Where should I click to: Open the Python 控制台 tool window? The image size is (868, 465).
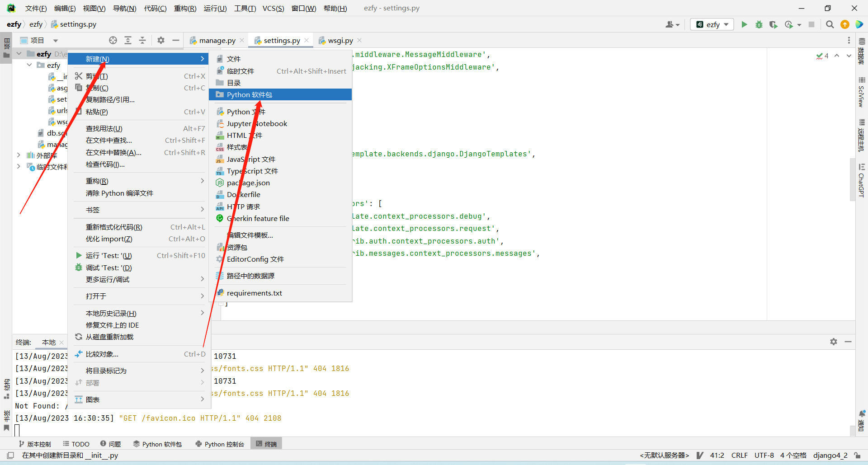[220, 444]
